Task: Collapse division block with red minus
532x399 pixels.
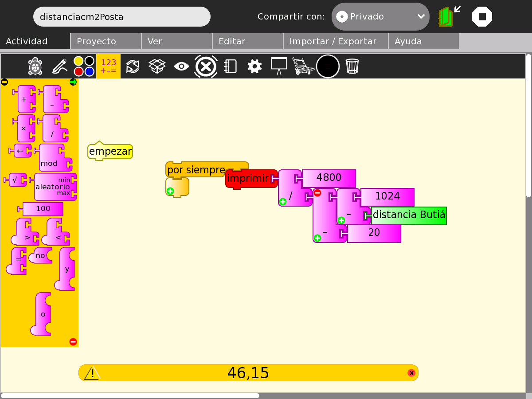Action: pyautogui.click(x=317, y=193)
